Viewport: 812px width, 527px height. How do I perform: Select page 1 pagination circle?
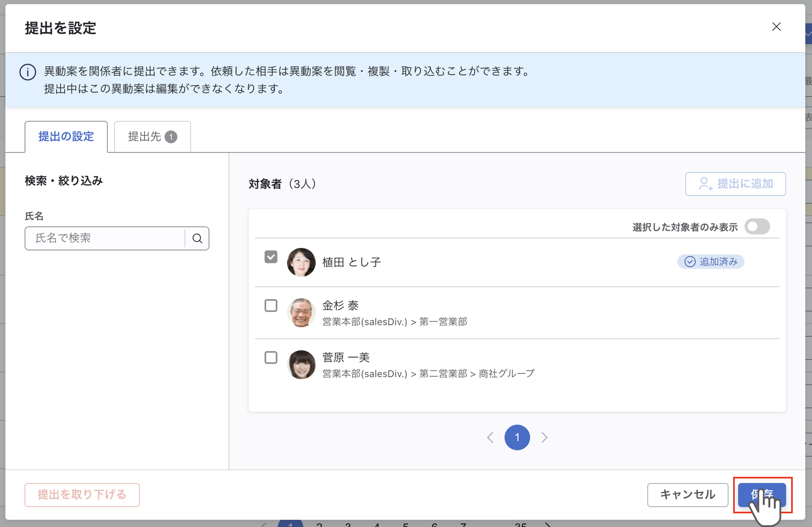pos(517,437)
